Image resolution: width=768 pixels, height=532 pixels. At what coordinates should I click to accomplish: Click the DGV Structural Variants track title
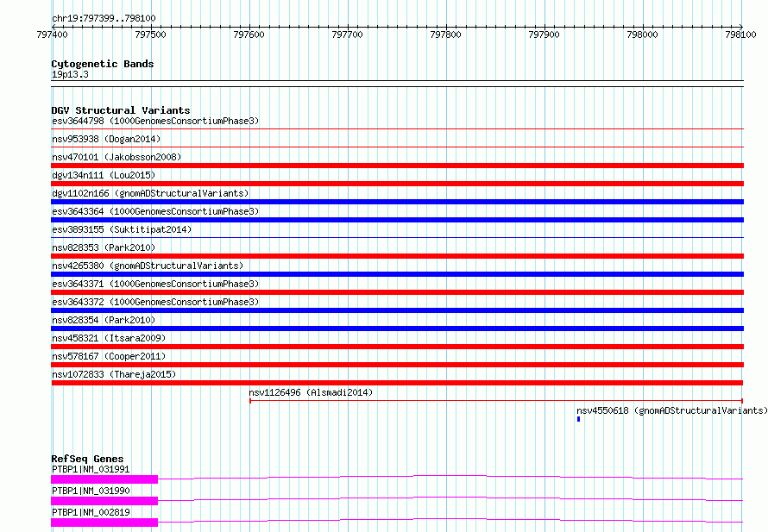click(121, 110)
